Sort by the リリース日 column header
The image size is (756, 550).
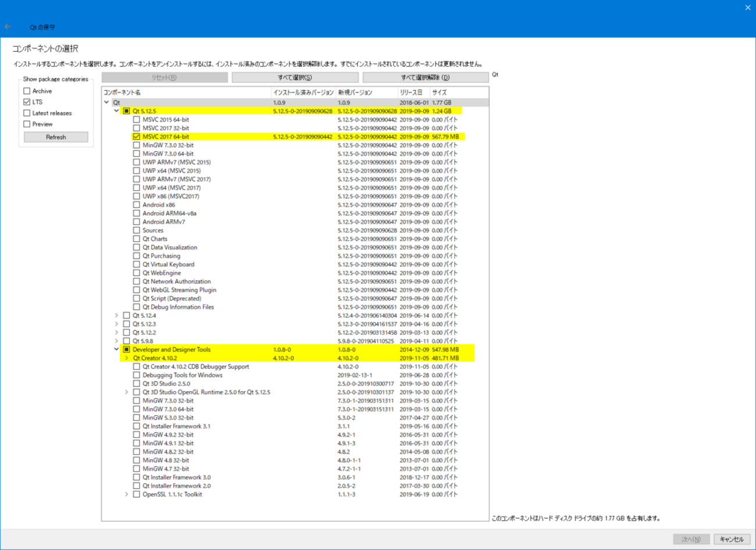tap(411, 92)
